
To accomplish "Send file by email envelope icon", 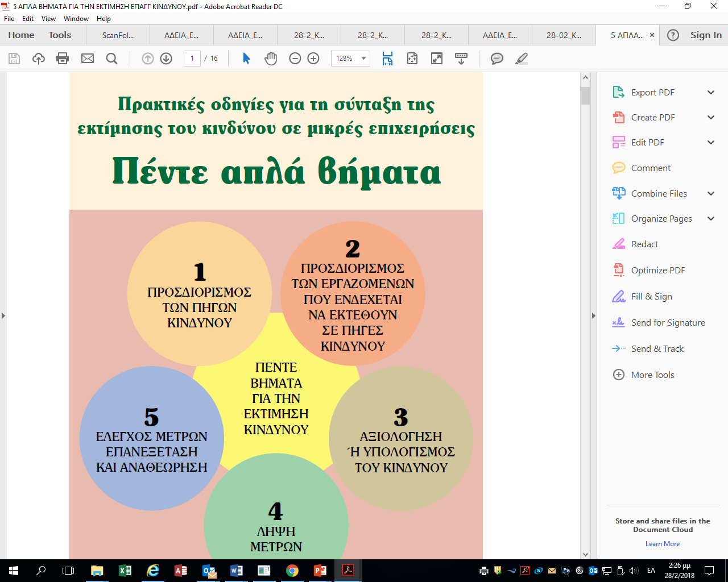I will pos(88,59).
